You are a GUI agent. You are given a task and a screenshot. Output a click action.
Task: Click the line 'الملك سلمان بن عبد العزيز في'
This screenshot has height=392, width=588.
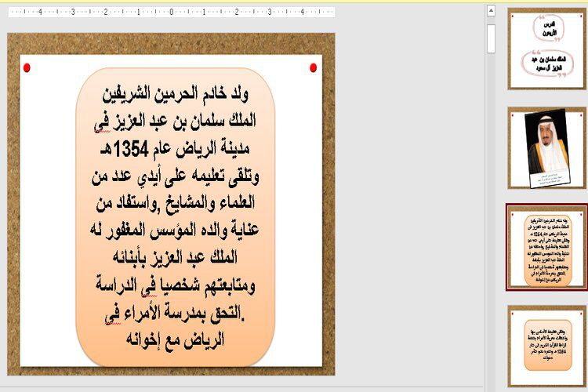[175, 122]
